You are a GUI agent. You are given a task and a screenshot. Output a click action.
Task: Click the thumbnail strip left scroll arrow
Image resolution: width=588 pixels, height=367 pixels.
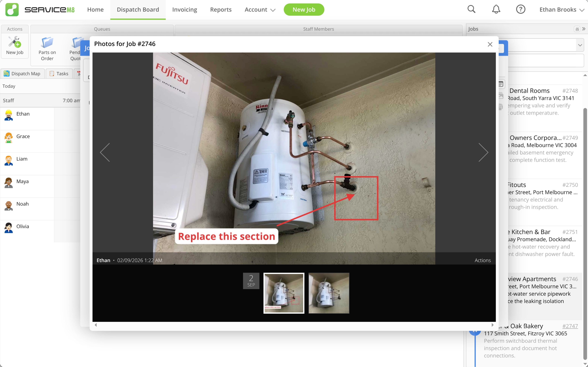(x=96, y=325)
